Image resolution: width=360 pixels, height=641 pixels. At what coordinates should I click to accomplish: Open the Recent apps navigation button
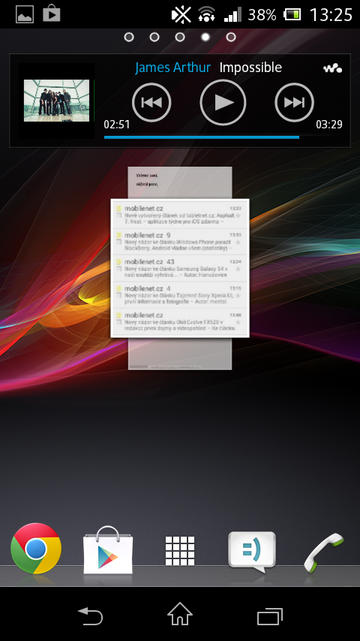(x=270, y=616)
